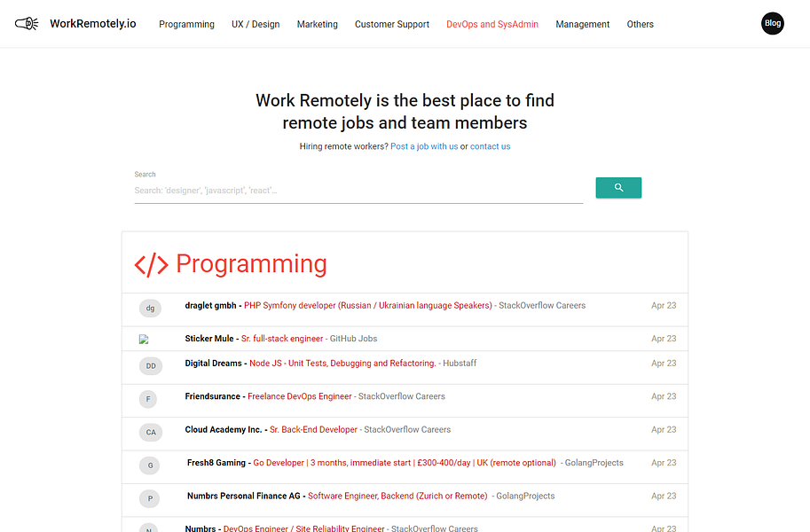The image size is (810, 532).
Task: Open PHP Symfony developer job listing
Action: pos(368,305)
